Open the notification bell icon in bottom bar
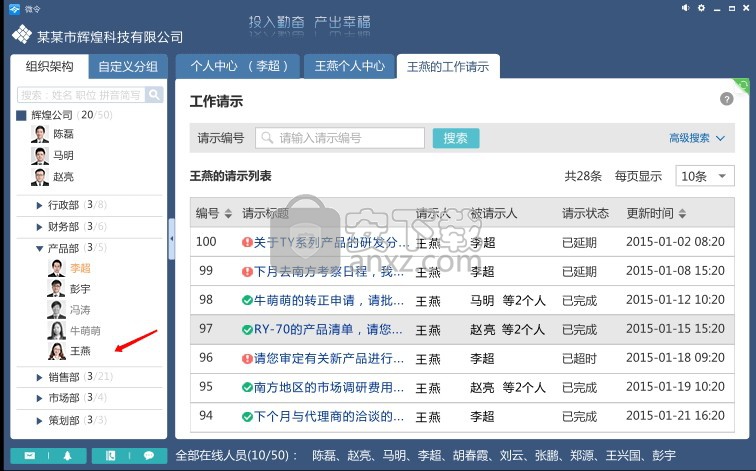Screen dimensions: 756x471 coord(68,456)
